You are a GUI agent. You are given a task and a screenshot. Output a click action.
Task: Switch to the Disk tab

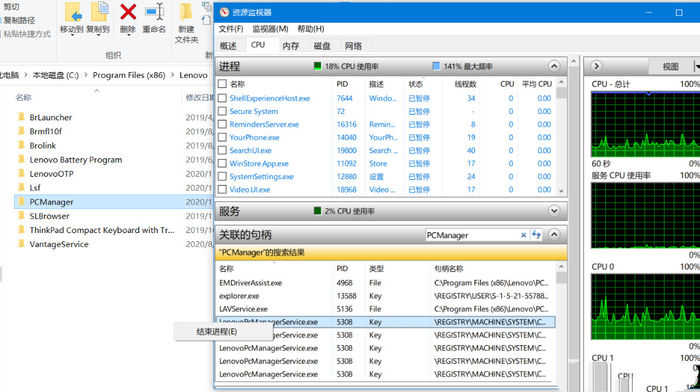tap(322, 46)
